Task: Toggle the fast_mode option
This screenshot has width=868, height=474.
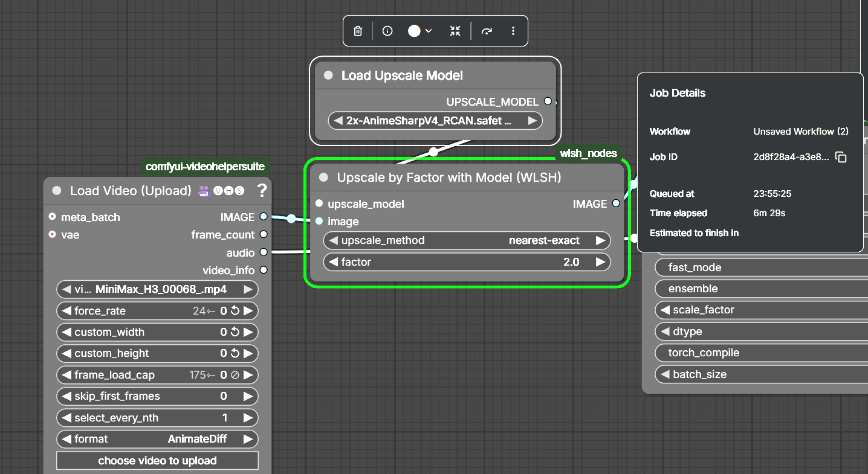Action: coord(762,267)
